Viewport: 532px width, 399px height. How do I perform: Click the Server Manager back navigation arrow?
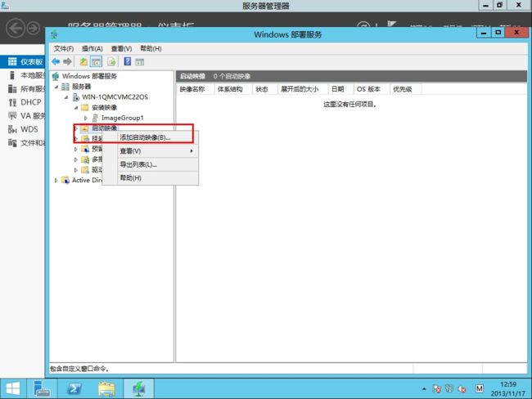16,28
